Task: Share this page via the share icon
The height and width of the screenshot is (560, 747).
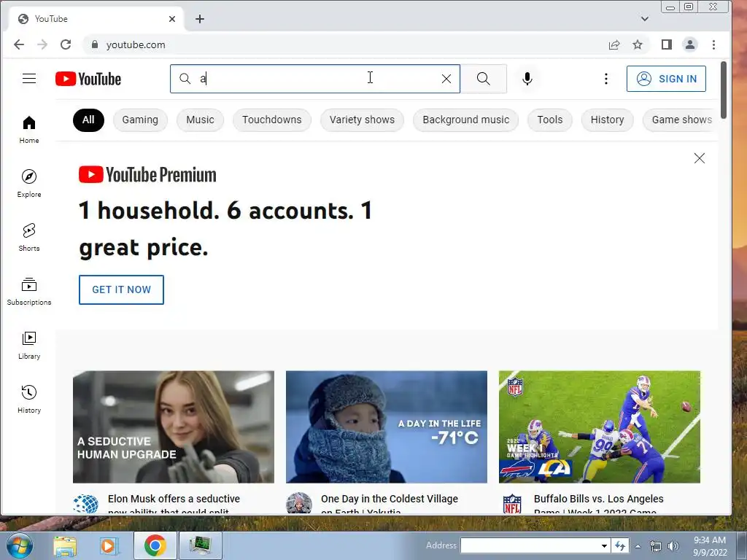Action: [614, 44]
